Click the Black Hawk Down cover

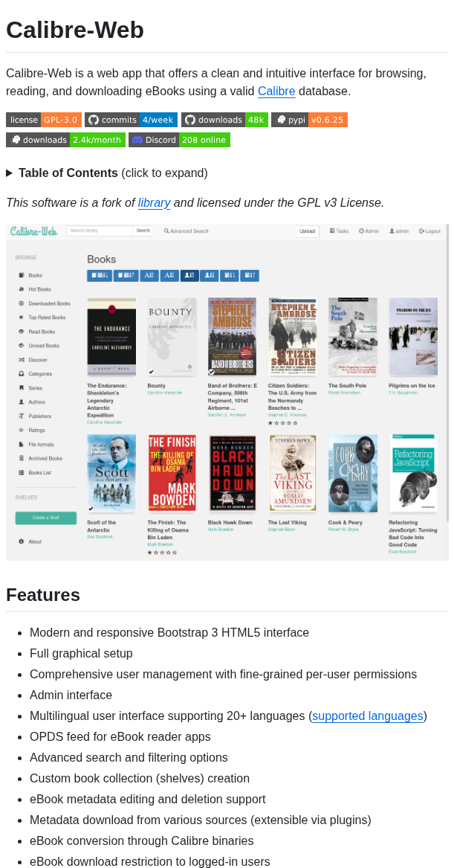tap(233, 473)
